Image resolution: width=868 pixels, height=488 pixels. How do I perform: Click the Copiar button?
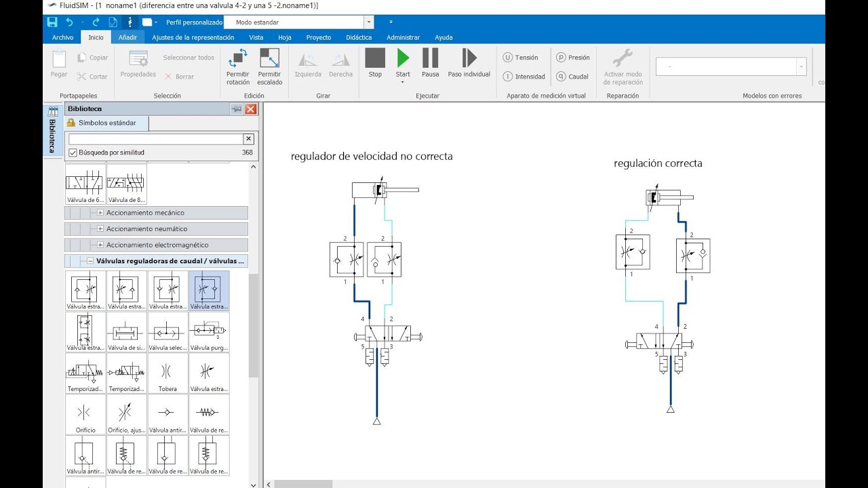click(92, 58)
